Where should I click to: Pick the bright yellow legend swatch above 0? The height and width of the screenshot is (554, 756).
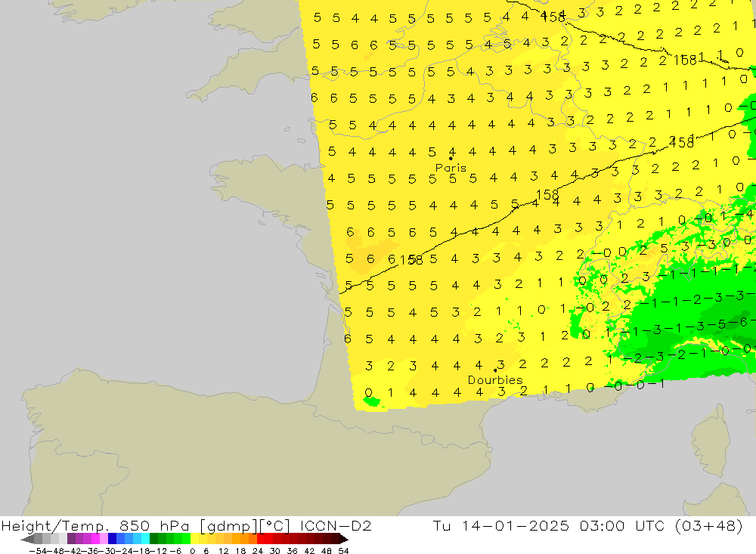coord(195,539)
